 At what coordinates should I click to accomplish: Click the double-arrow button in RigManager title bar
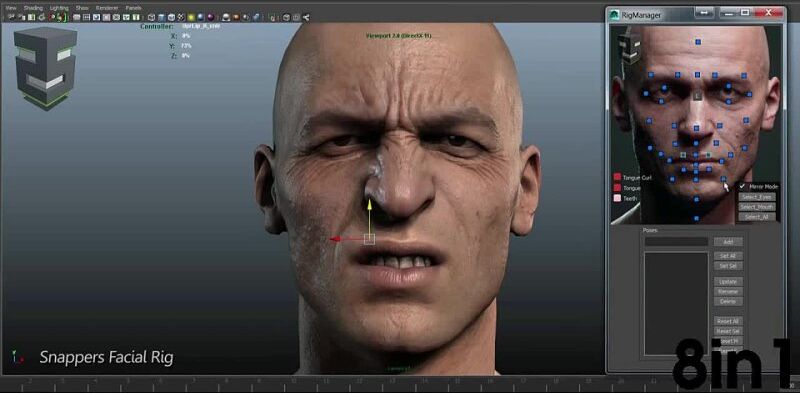pyautogui.click(x=705, y=12)
